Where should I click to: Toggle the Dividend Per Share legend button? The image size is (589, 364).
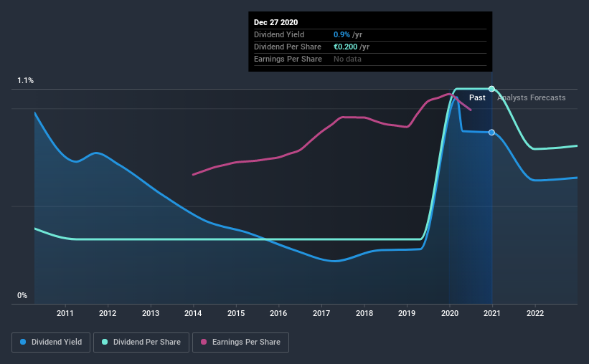pyautogui.click(x=141, y=343)
